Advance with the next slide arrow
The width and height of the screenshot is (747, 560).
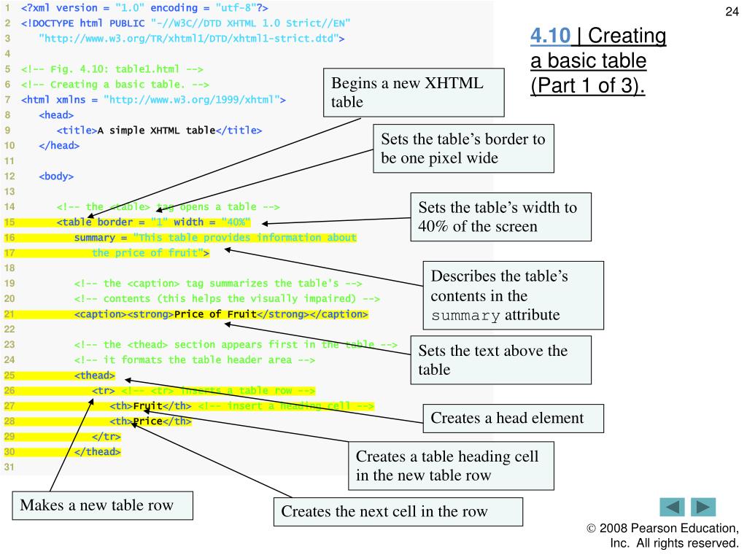[703, 507]
